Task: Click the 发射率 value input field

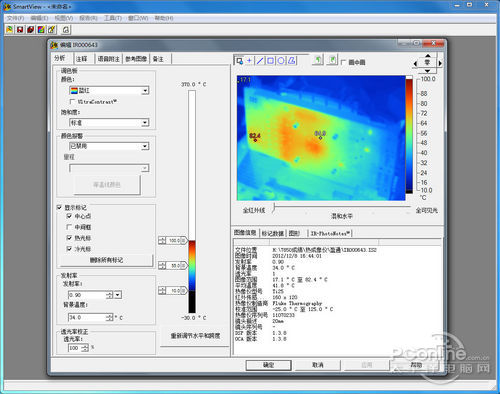Action: point(87,295)
